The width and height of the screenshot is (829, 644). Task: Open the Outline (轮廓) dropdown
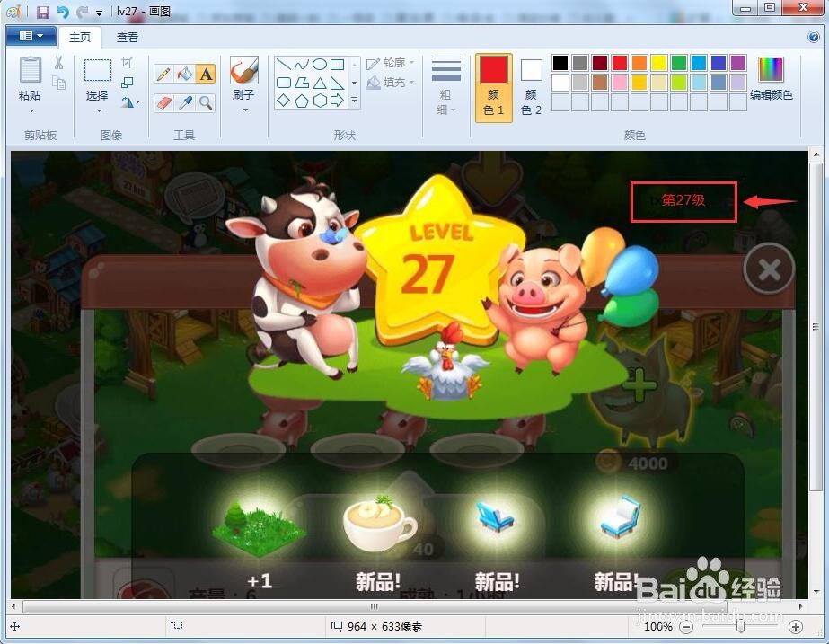[x=390, y=63]
